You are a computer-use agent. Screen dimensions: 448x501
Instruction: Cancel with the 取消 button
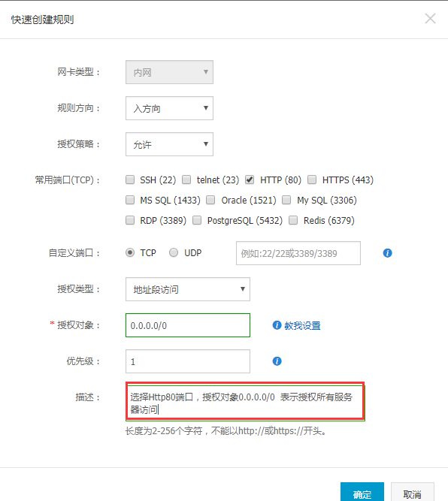pyautogui.click(x=413, y=492)
